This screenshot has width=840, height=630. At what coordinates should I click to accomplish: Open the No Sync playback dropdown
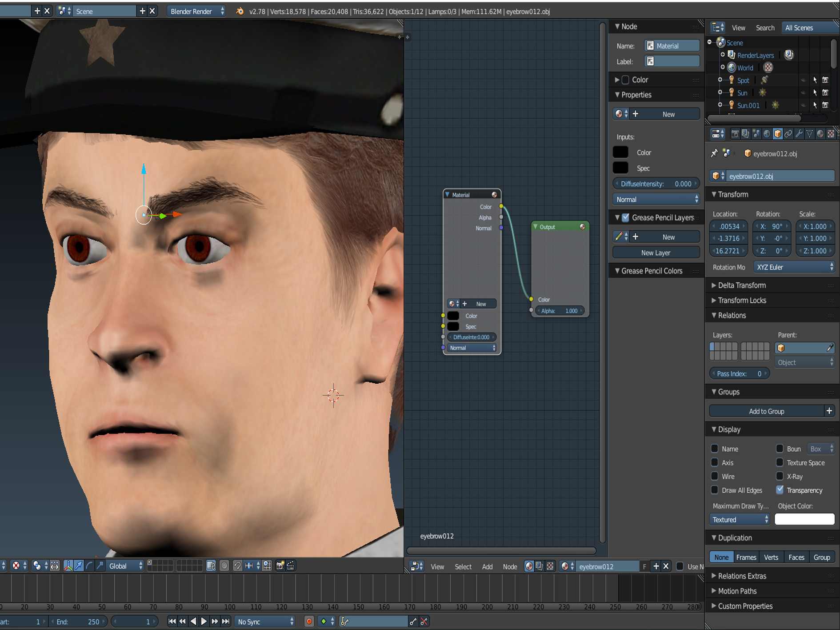(265, 622)
